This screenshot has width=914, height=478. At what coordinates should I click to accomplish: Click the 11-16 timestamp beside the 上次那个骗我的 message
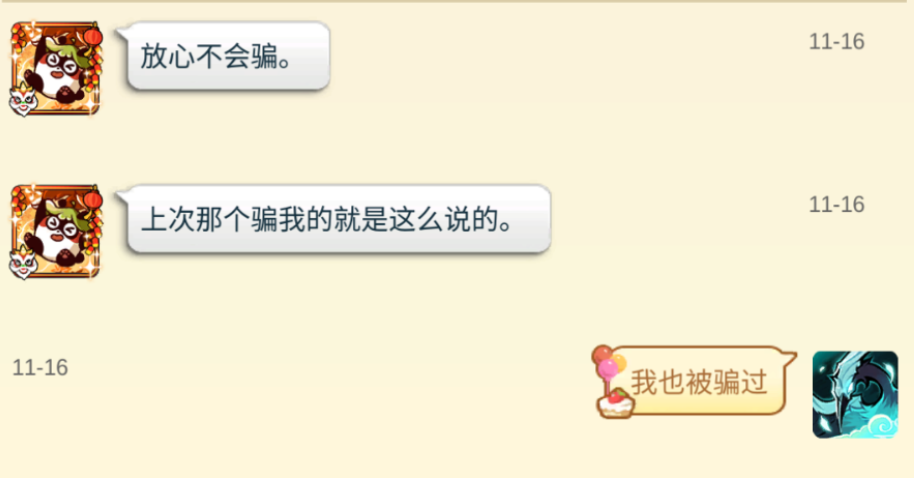pyautogui.click(x=836, y=205)
